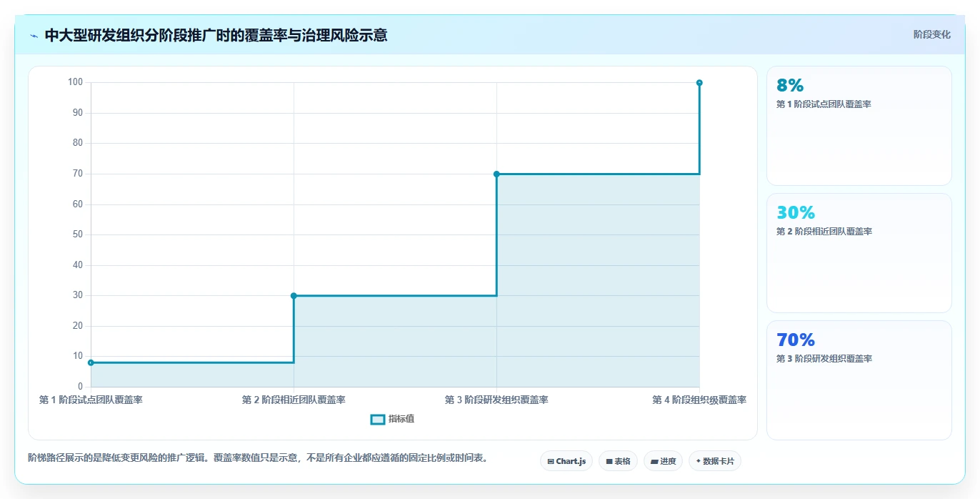Toggle the 指标值 legend item

click(x=392, y=419)
